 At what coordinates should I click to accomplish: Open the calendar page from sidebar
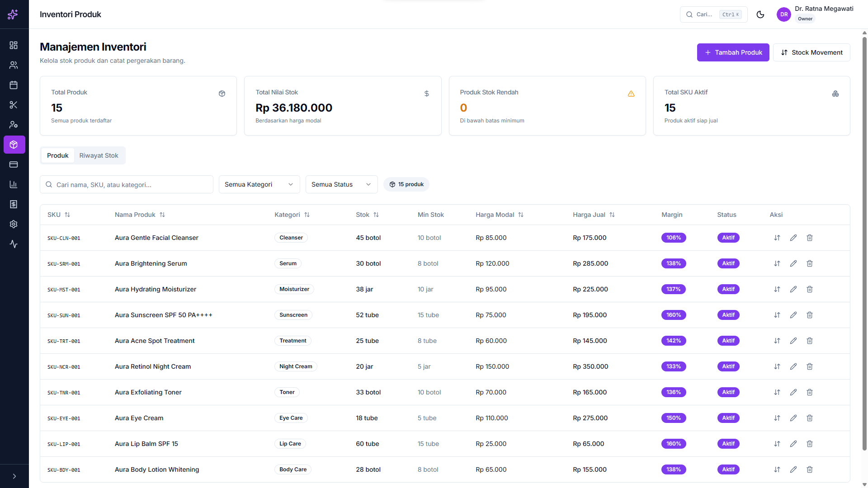14,85
